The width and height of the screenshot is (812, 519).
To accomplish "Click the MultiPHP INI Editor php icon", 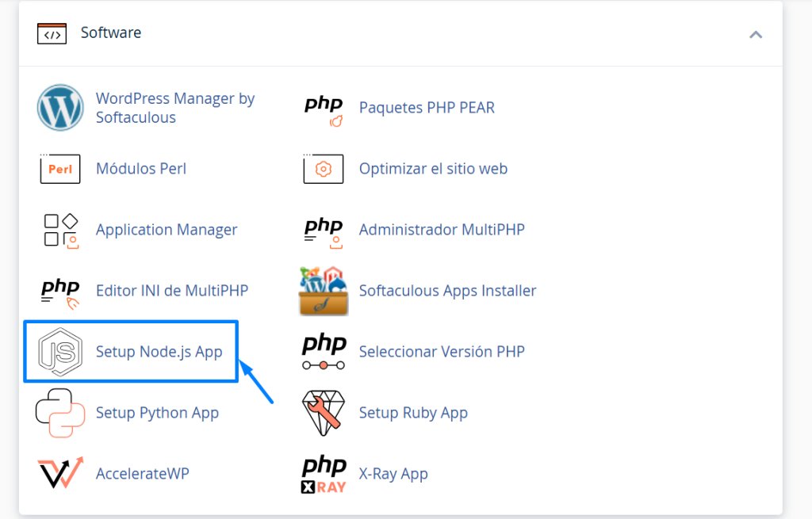I will tap(60, 293).
